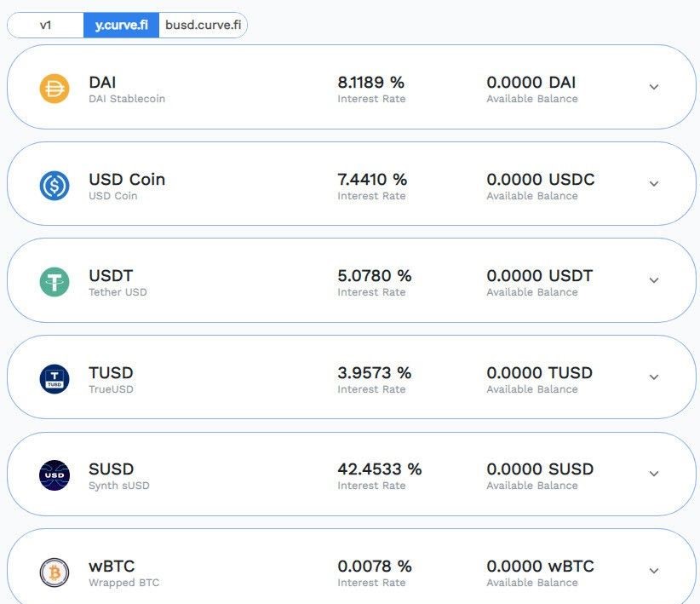Click the TUSD asset name

coord(111,372)
